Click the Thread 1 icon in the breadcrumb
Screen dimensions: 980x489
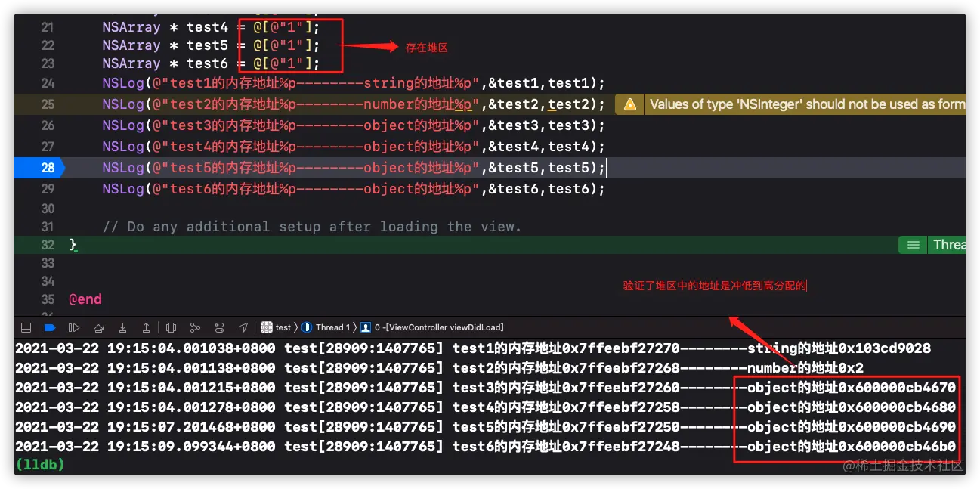tap(307, 327)
